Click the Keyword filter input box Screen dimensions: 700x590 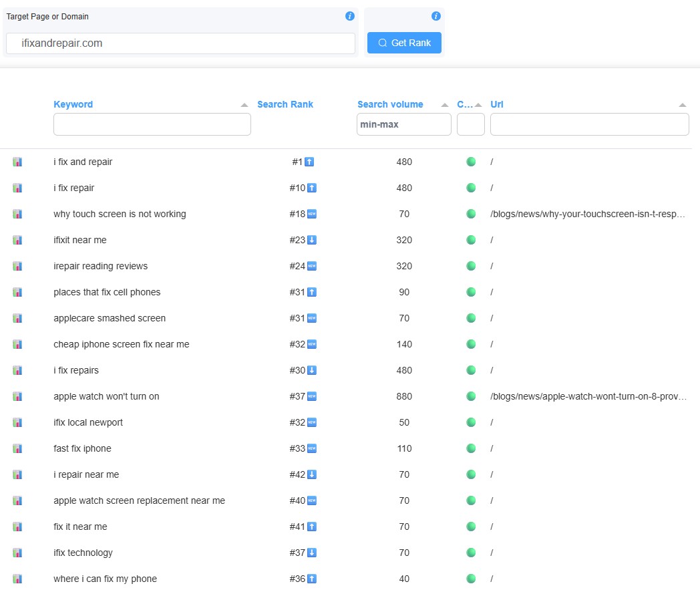(152, 124)
